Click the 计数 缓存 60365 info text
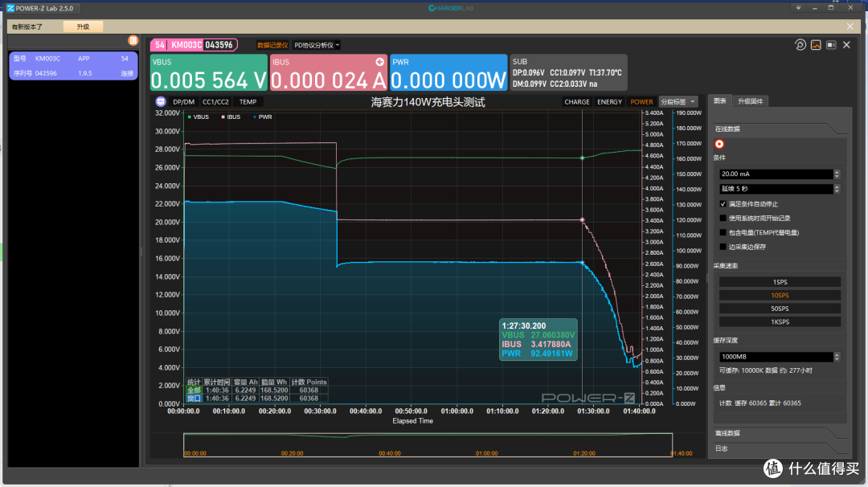This screenshot has width=868, height=487. click(759, 403)
